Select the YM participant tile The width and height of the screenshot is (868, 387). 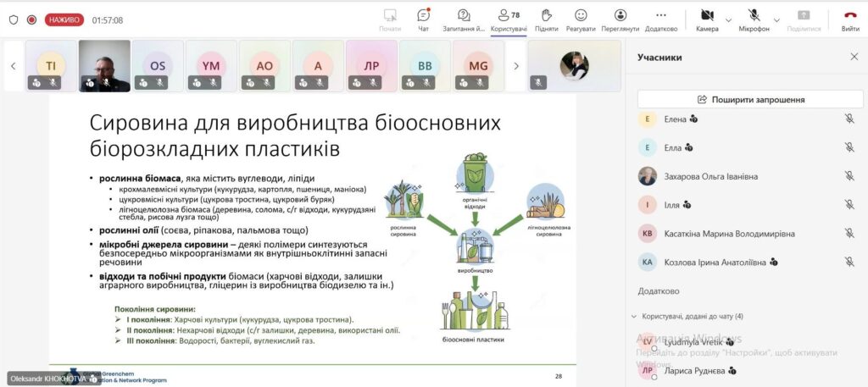(211, 66)
